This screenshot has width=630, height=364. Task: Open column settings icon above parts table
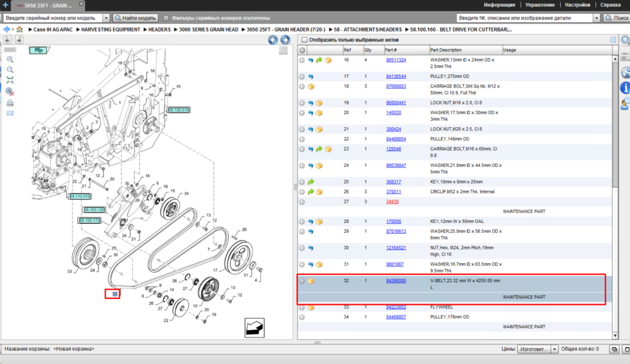613,40
